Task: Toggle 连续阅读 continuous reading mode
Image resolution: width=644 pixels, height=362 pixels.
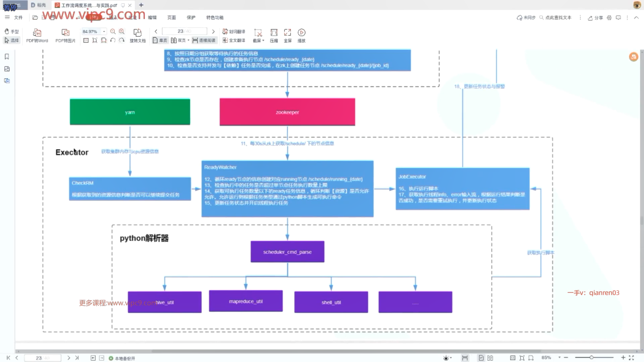Action: pos(204,41)
